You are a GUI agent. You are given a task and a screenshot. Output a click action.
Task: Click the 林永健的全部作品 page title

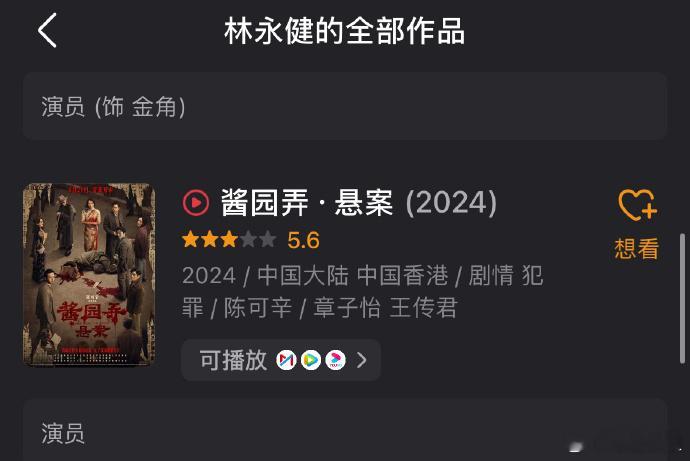345,31
